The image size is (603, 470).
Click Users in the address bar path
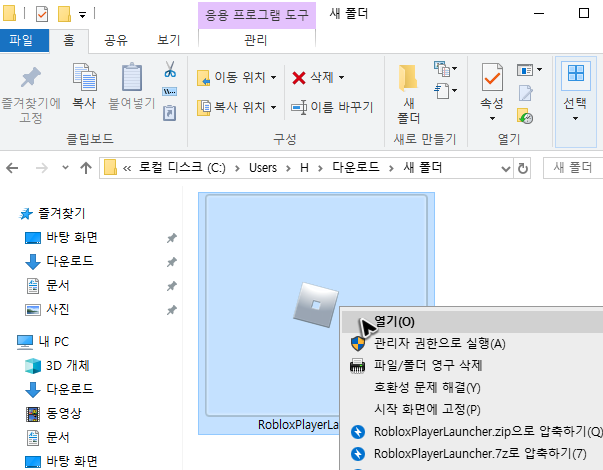(263, 168)
